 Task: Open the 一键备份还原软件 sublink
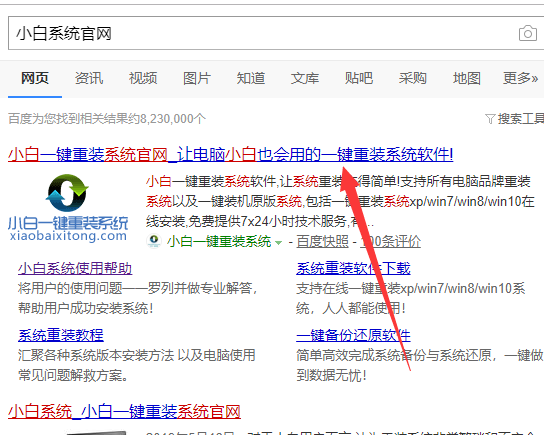click(x=353, y=335)
